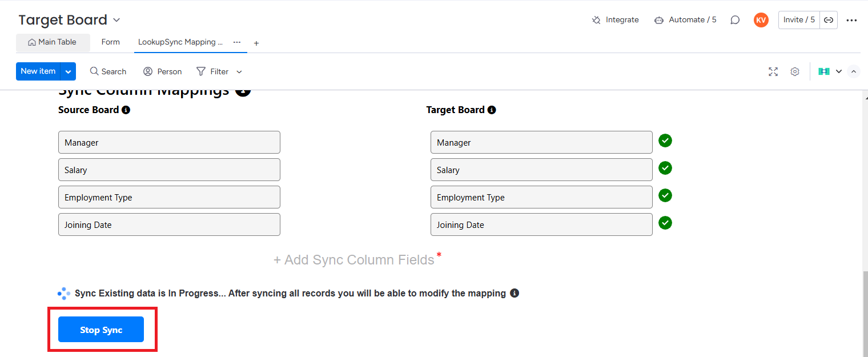Open the board discussion chat bubble icon
Image resolution: width=868 pixels, height=357 pixels.
[x=735, y=20]
